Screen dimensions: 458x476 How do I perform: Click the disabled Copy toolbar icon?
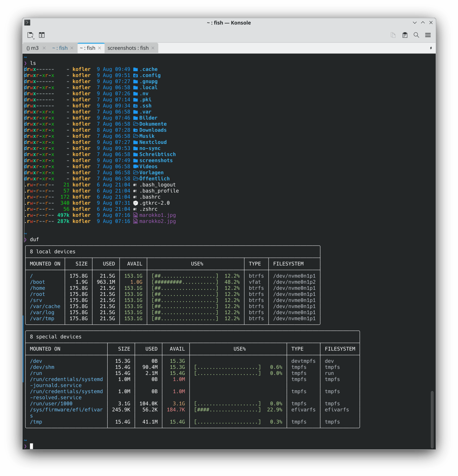[x=393, y=35]
